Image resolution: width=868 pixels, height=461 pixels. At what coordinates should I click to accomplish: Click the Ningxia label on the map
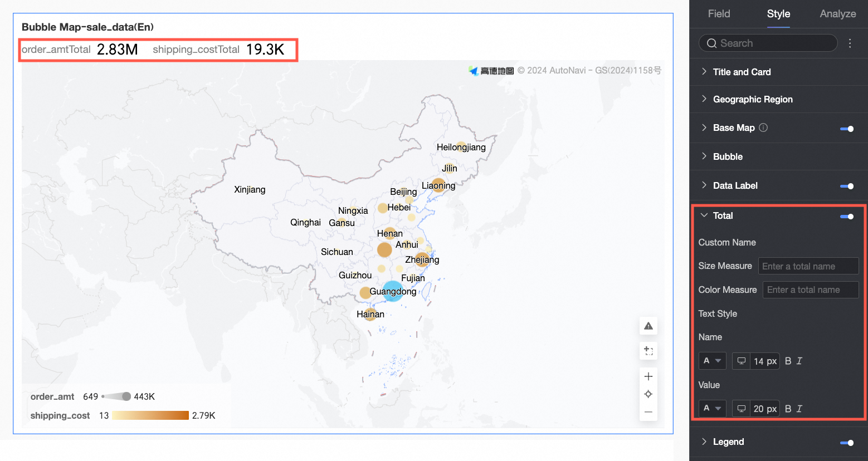353,211
